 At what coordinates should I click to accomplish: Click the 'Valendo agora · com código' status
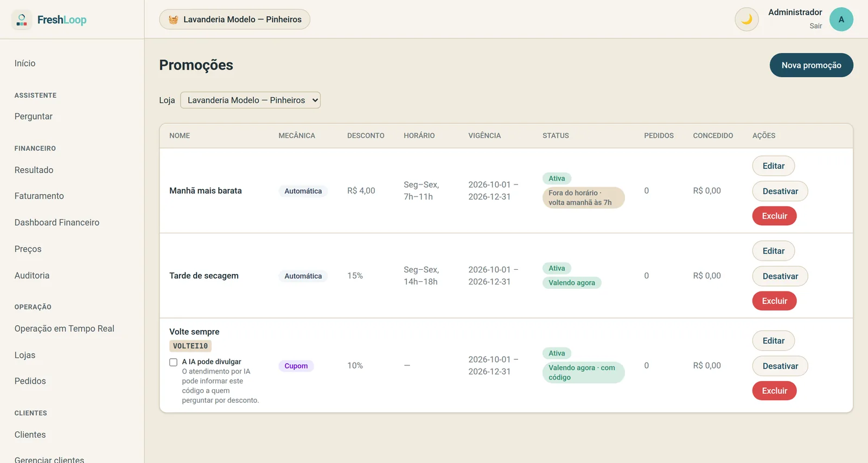tap(583, 372)
